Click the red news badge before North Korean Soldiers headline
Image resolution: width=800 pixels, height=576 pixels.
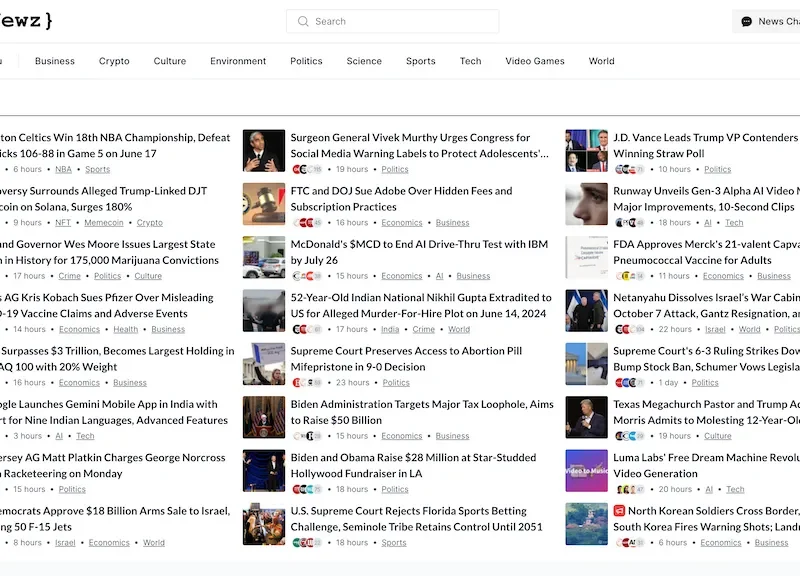pos(619,511)
